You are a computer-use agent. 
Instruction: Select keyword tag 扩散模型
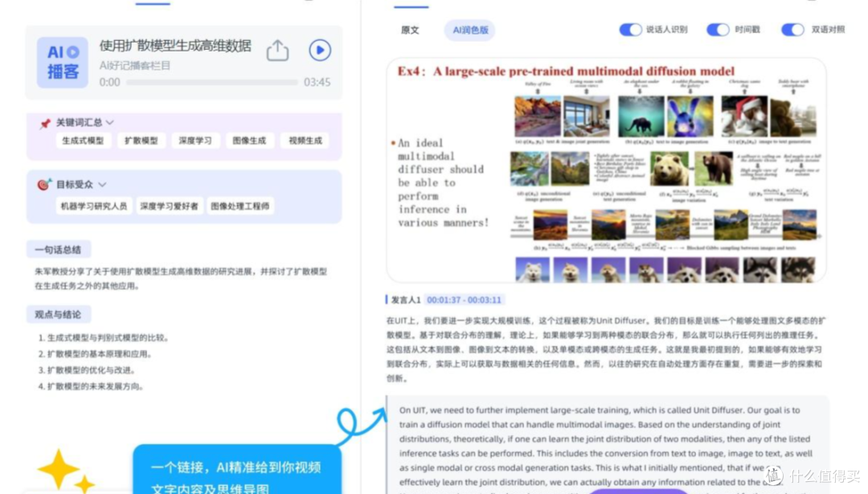click(141, 141)
